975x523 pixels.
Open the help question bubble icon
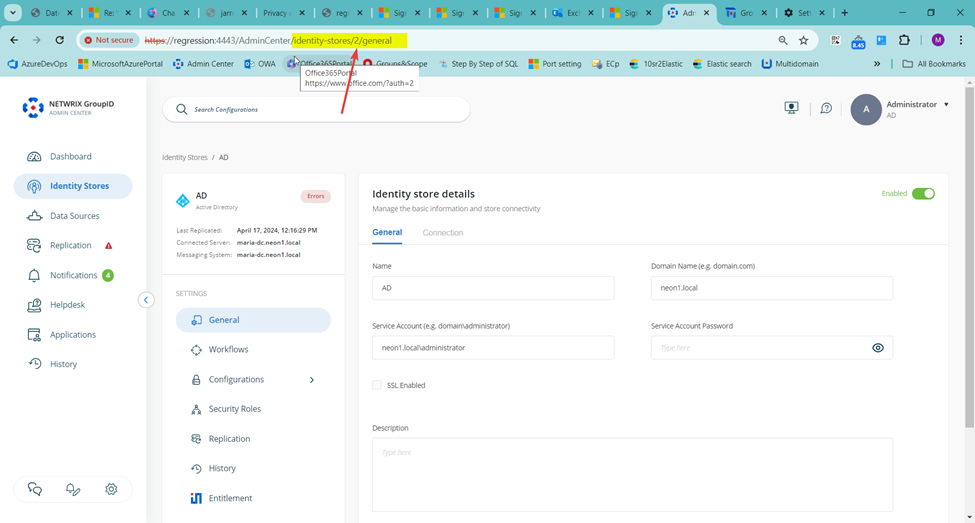click(826, 109)
